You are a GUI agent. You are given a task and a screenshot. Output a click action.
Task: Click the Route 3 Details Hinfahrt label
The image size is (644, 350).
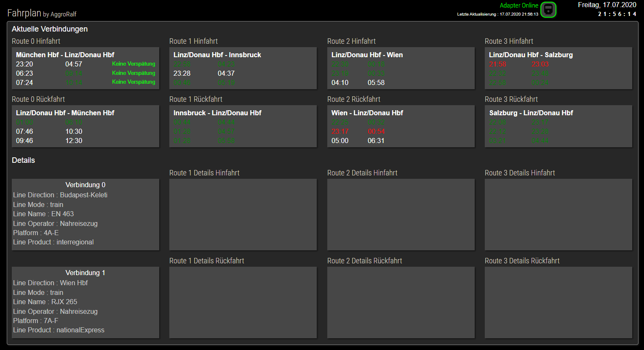(x=520, y=173)
